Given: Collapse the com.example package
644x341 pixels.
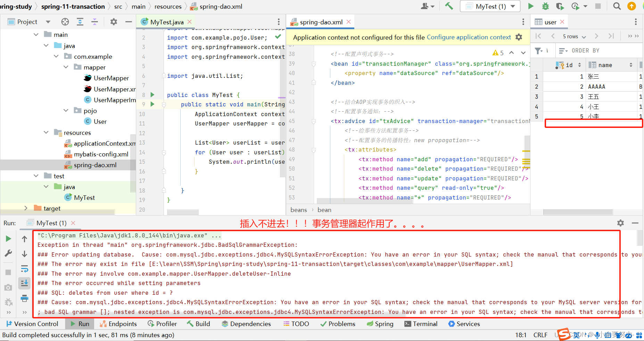Looking at the screenshot, I should click(56, 56).
